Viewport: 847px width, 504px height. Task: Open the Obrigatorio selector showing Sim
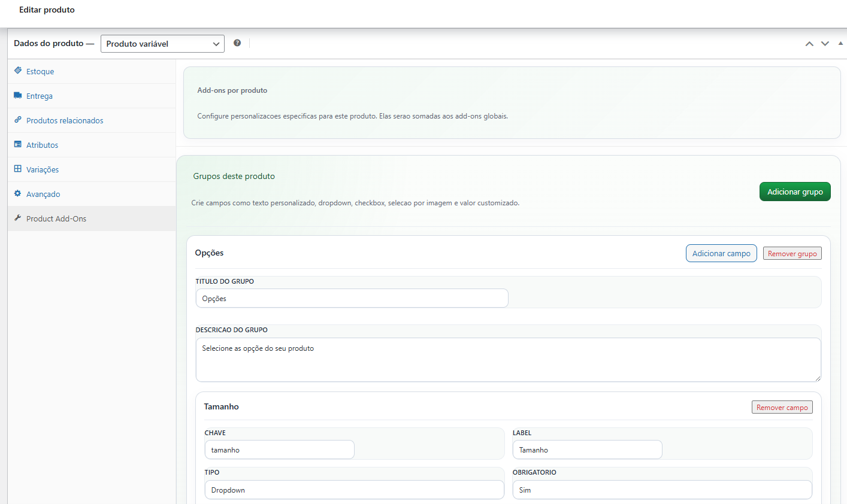pyautogui.click(x=662, y=490)
